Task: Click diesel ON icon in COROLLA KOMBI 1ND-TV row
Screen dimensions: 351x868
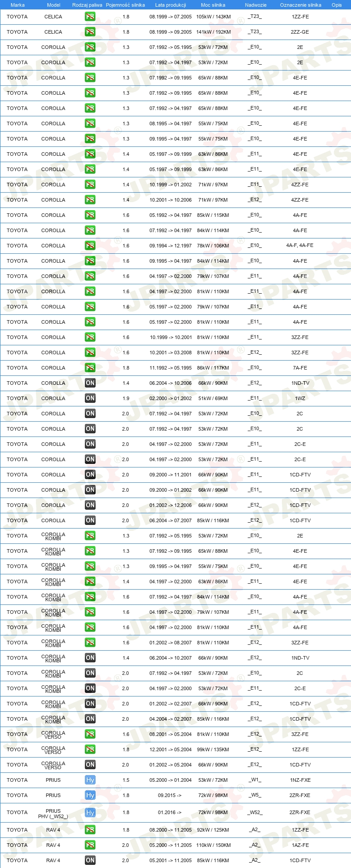Action: click(90, 658)
